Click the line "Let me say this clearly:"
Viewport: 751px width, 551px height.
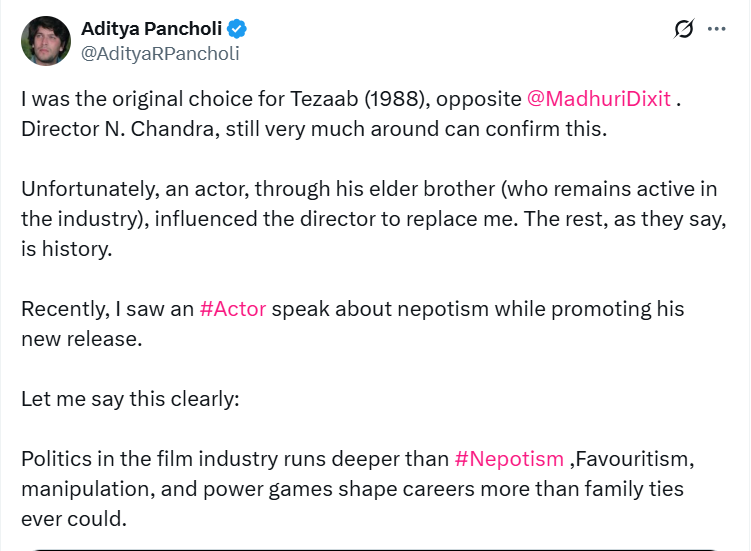[130, 398]
